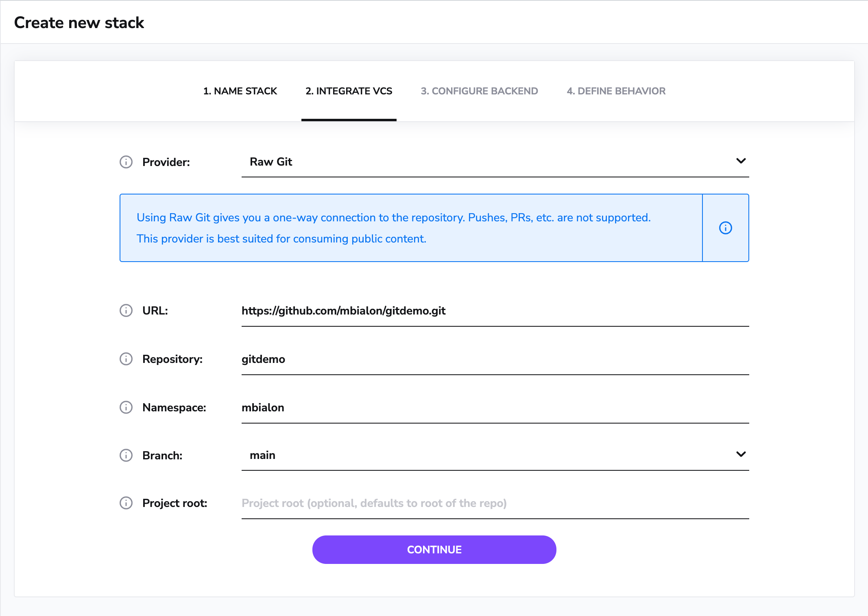Viewport: 868px width, 616px height.
Task: Focus the Repository field containing gitdemo
Action: (x=495, y=359)
